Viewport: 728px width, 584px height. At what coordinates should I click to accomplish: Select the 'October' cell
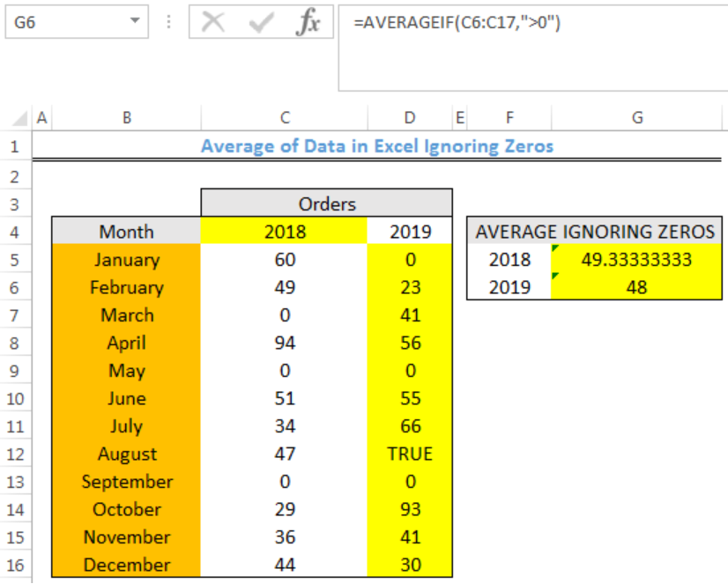[126, 509]
